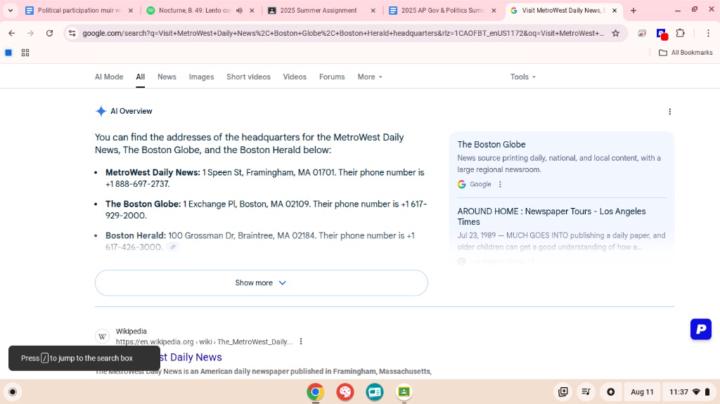Close the Political participation tab
Screen dimensions: 720x404
(x=130, y=11)
